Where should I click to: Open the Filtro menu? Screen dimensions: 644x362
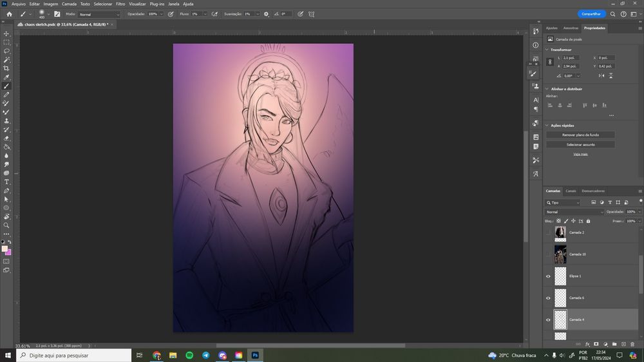pyautogui.click(x=120, y=4)
